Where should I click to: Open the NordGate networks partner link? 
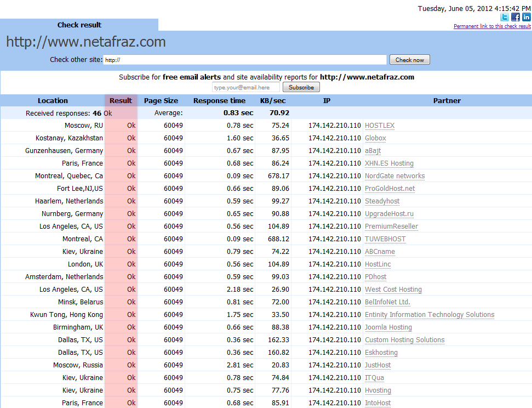point(394,176)
